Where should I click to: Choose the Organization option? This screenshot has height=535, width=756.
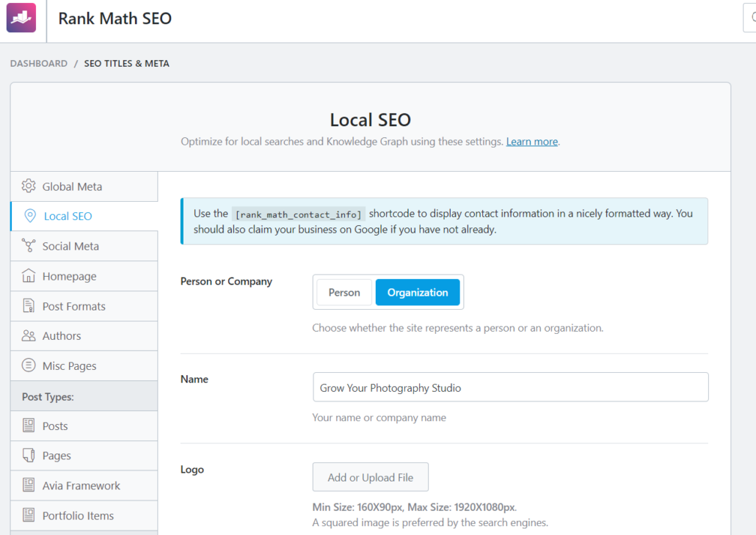tap(418, 293)
